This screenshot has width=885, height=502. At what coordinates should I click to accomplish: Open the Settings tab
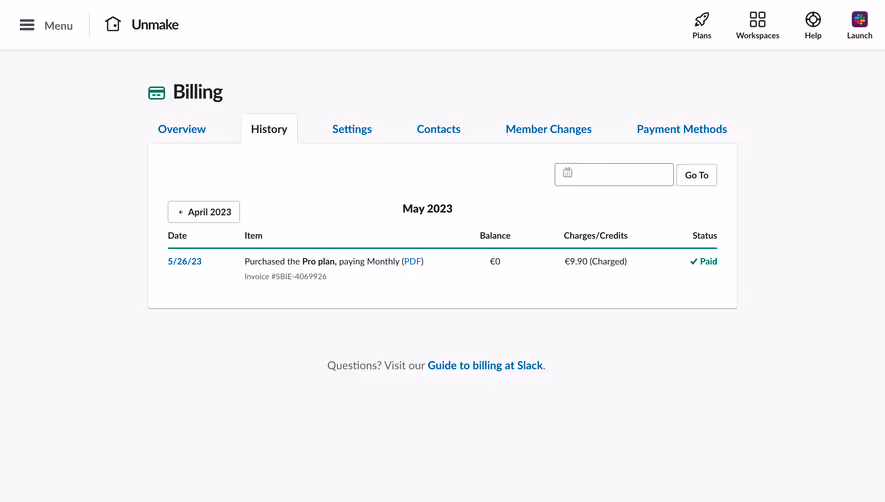coord(352,129)
